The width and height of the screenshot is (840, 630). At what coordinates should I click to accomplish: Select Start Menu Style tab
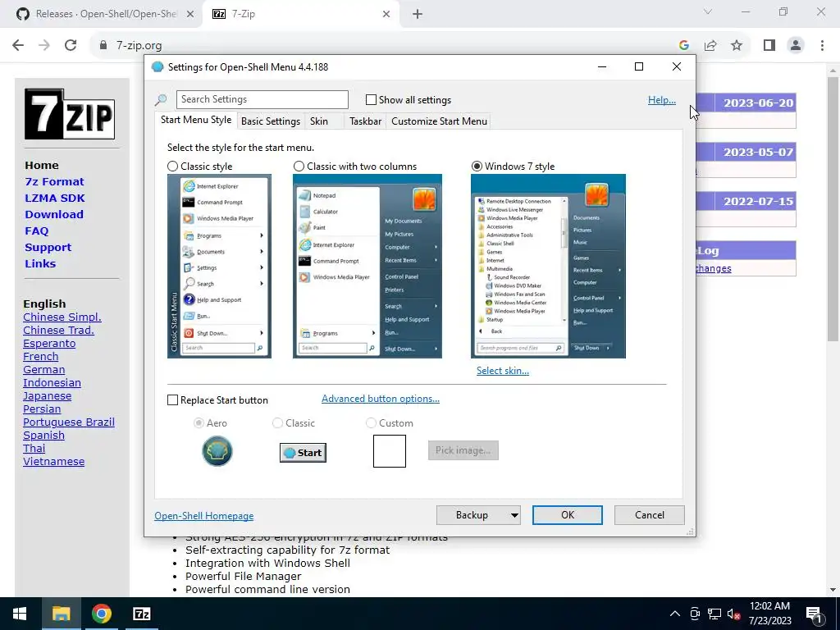tap(196, 120)
